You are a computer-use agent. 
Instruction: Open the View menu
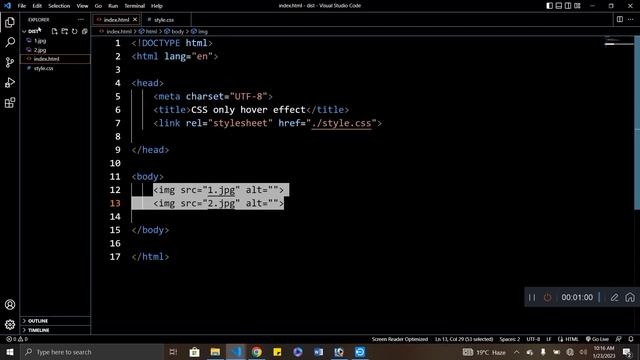[82, 6]
